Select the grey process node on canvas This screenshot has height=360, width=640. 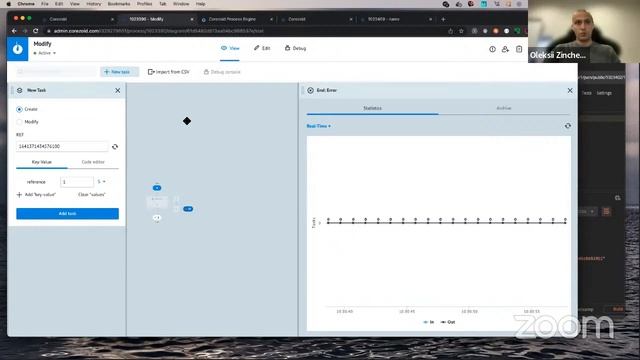point(157,202)
